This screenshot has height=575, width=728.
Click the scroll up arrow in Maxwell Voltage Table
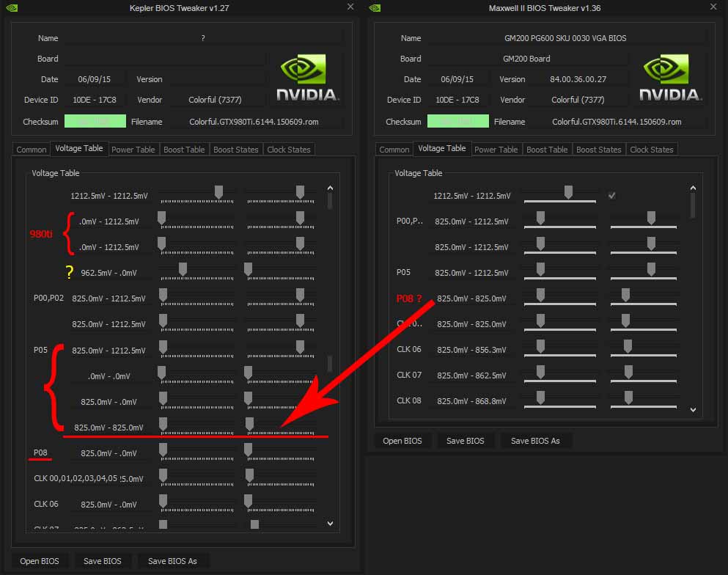(x=694, y=188)
